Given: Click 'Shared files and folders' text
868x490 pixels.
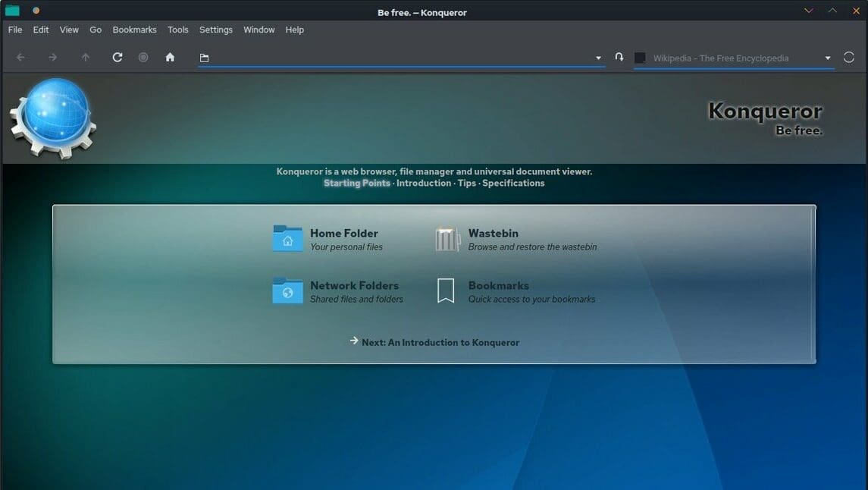Looking at the screenshot, I should [356, 299].
